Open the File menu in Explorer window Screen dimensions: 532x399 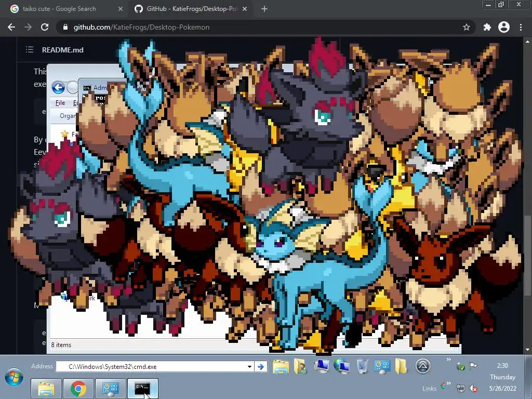click(60, 103)
